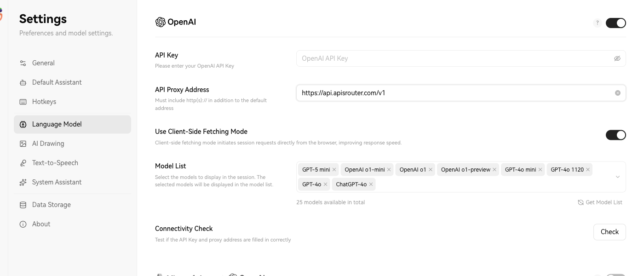The height and width of the screenshot is (276, 644).
Task: Click the Hotkeys keyboard icon
Action: pos(23,102)
